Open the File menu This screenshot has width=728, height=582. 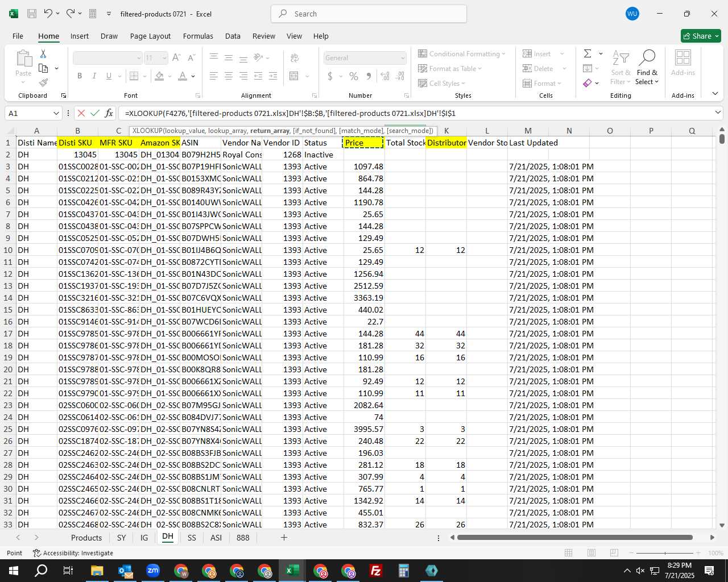(18, 36)
